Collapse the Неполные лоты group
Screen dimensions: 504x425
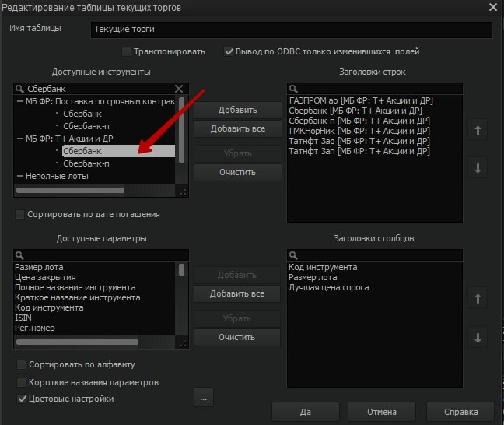[20, 176]
